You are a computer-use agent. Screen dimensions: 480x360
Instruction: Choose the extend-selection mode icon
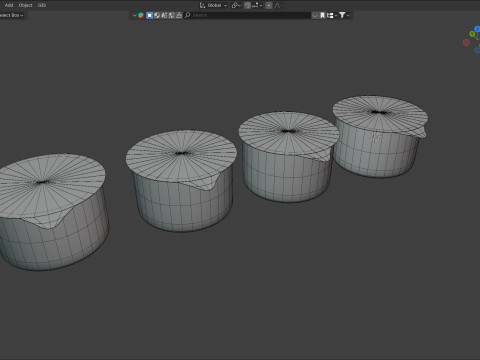click(157, 15)
